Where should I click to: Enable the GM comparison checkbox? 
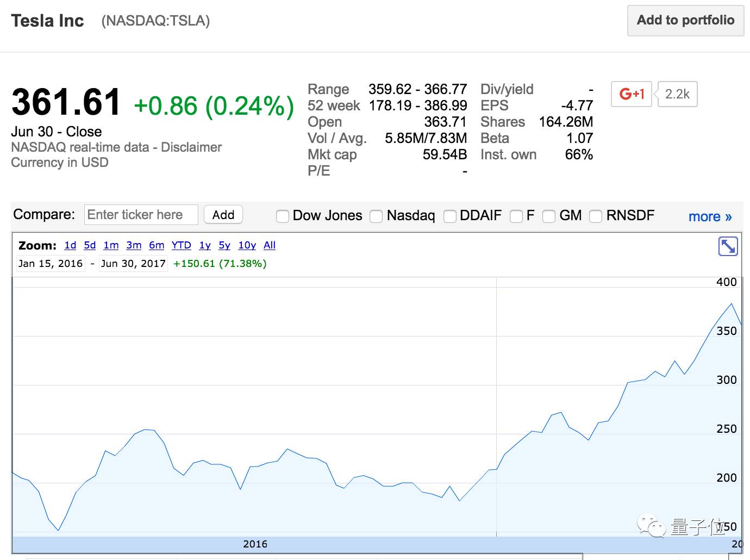tap(549, 216)
